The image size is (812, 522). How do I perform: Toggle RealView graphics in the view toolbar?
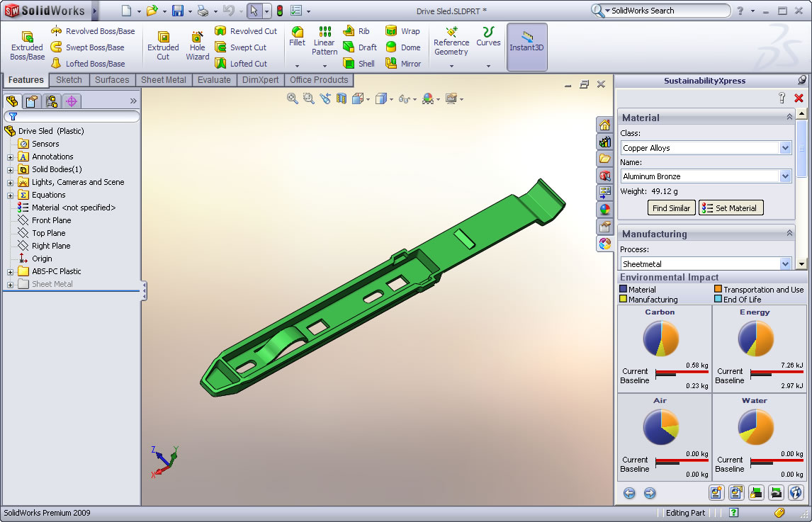tap(428, 99)
